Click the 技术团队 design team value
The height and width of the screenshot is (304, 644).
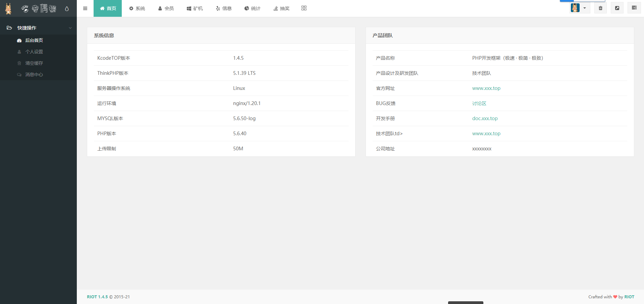pos(481,73)
